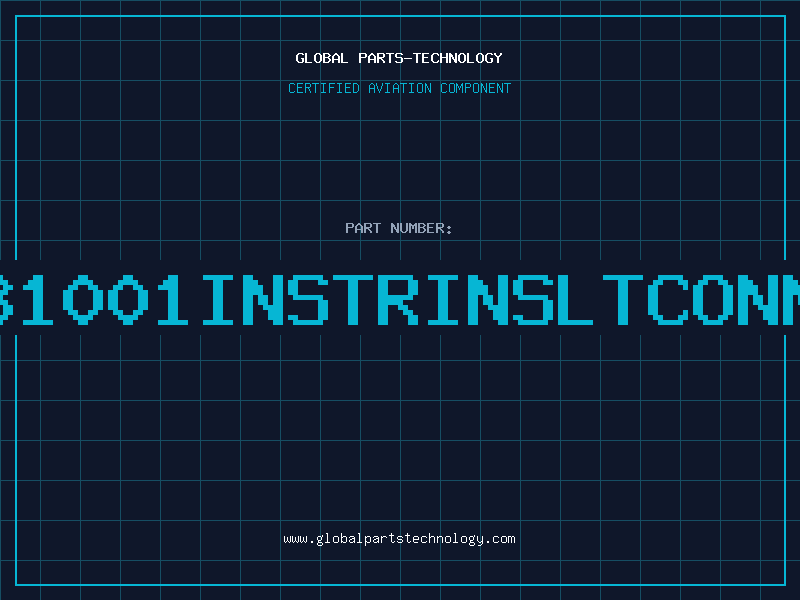
Task: Click the www prefix of the website URL
Action: pyautogui.click(x=296, y=539)
